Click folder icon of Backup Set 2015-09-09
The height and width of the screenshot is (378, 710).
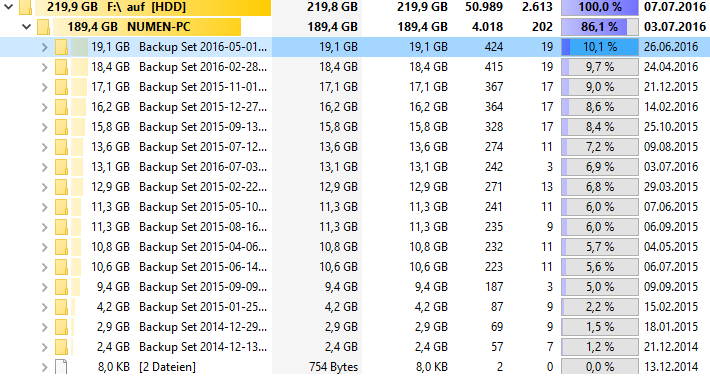pos(61,287)
